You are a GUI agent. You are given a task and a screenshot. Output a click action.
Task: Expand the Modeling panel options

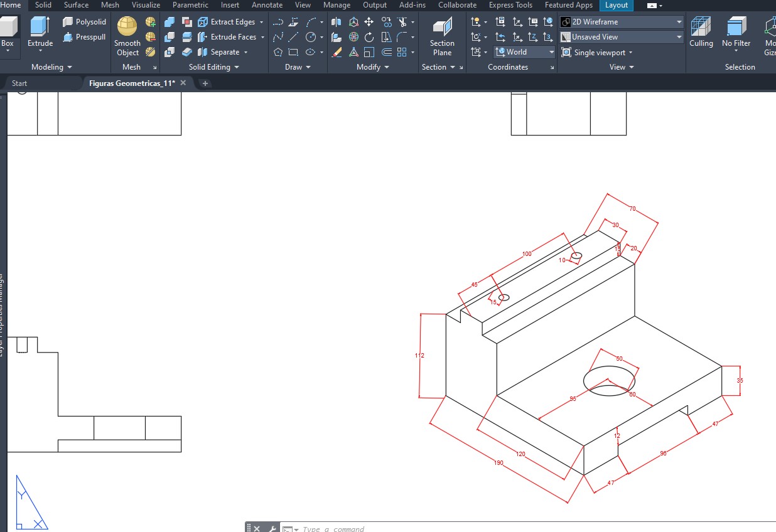click(51, 67)
